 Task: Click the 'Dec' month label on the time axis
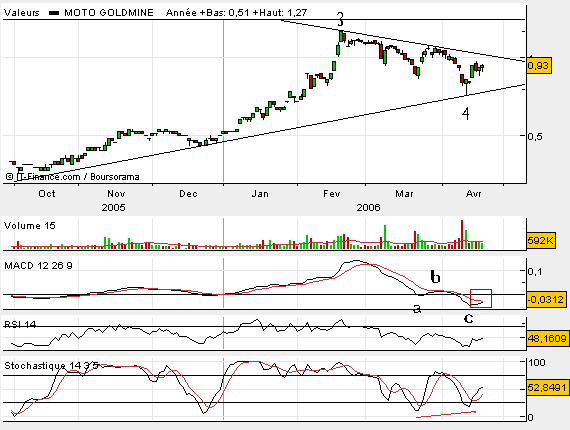(x=188, y=194)
